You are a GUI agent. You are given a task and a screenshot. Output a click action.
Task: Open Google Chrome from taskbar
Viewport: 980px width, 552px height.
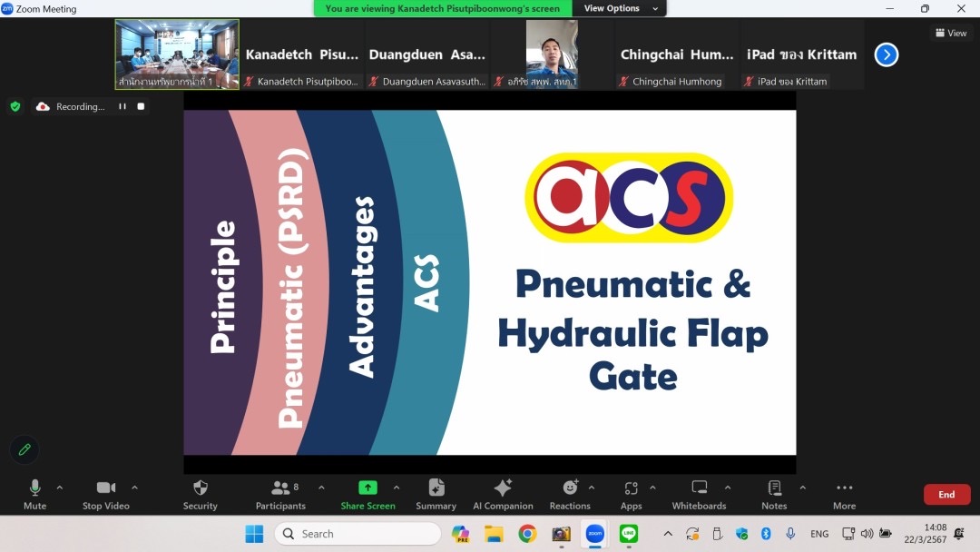(x=527, y=534)
